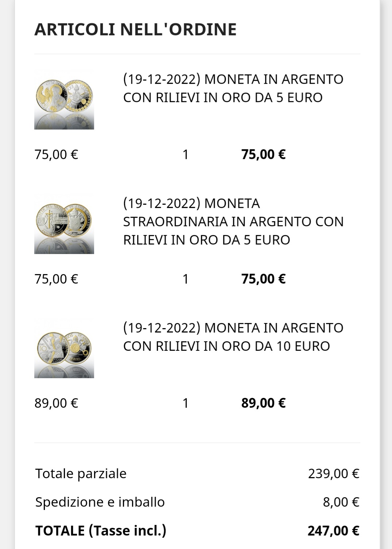The height and width of the screenshot is (549, 392).
Task: Click the 'ARTICOLI NELL'ORDINE' heading
Action: click(x=135, y=29)
